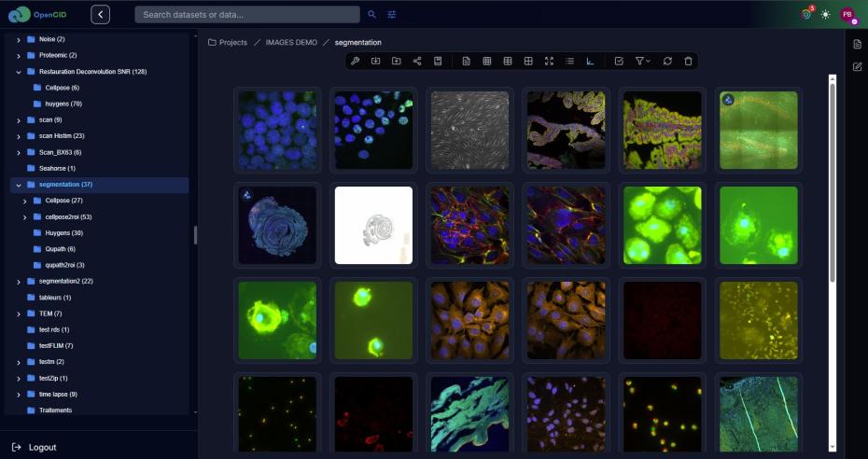Toggle the select-all checkbox icon in toolbar

click(619, 61)
